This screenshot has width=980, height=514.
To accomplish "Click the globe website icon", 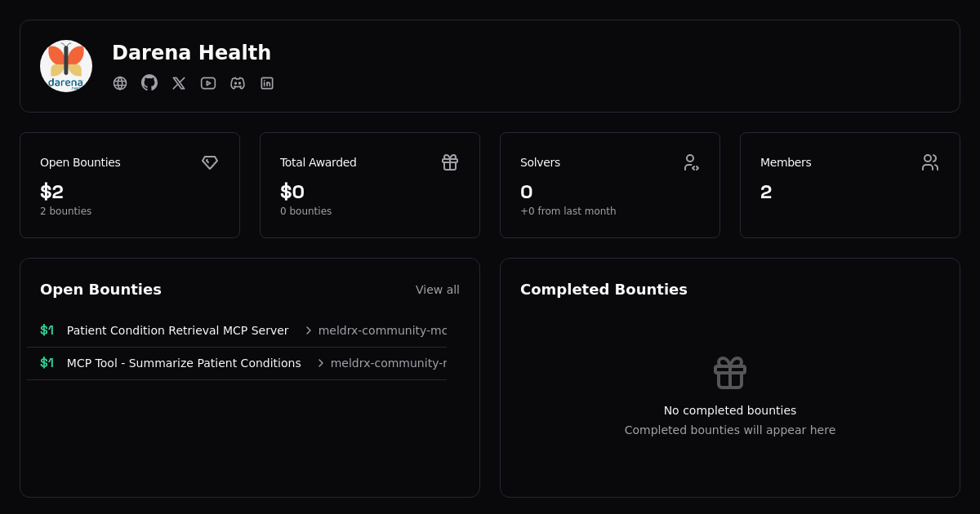I will [120, 83].
